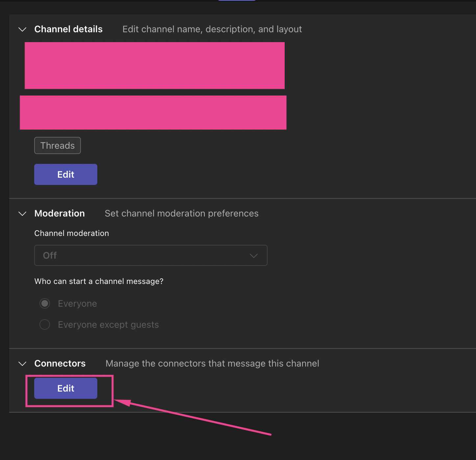Collapse the Moderation section chevron

22,214
